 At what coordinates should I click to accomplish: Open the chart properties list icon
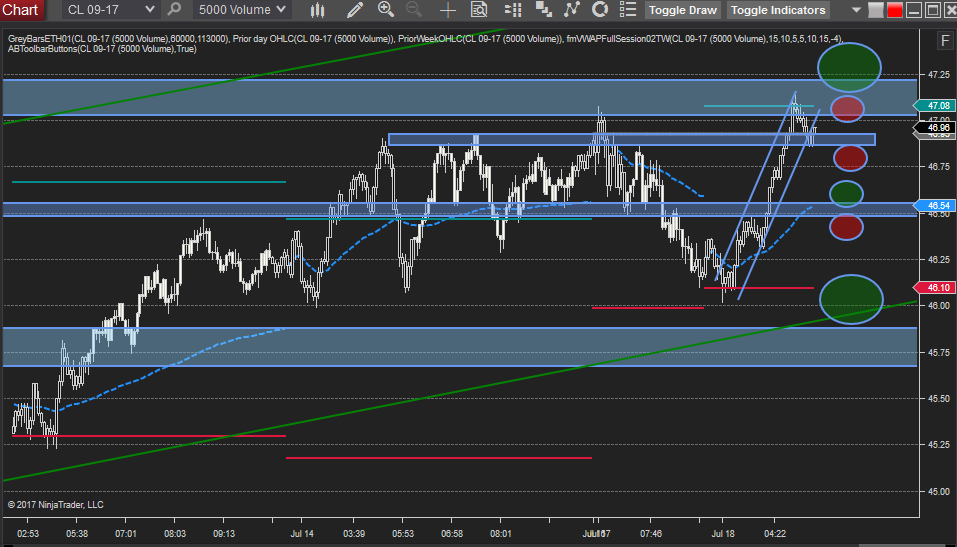(x=628, y=10)
